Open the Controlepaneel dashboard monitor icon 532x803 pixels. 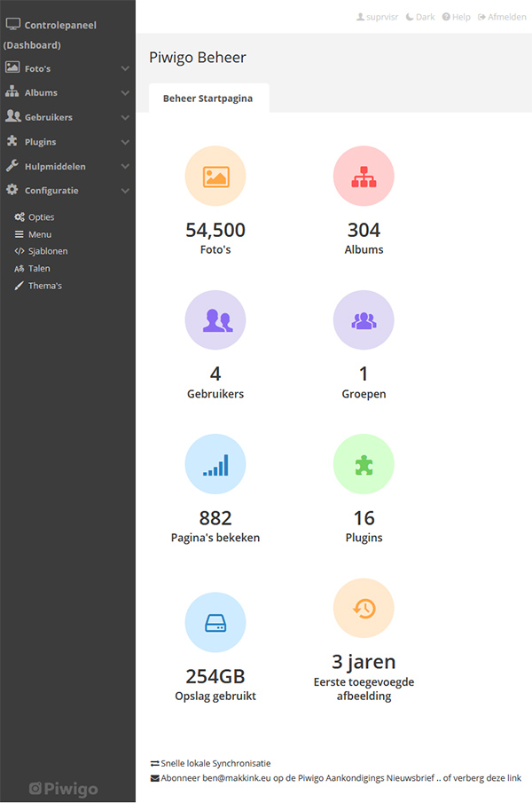tap(12, 24)
